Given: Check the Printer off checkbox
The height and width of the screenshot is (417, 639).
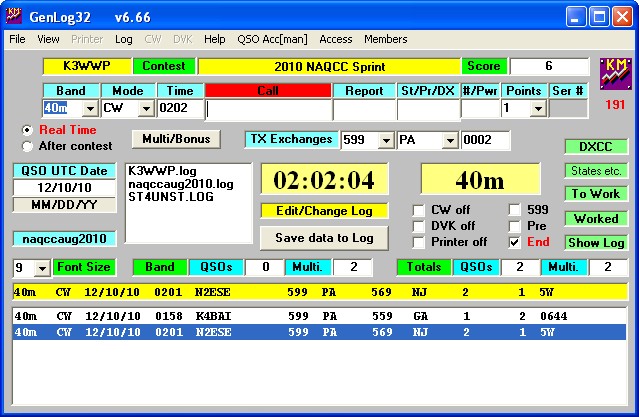Looking at the screenshot, I should (x=421, y=242).
